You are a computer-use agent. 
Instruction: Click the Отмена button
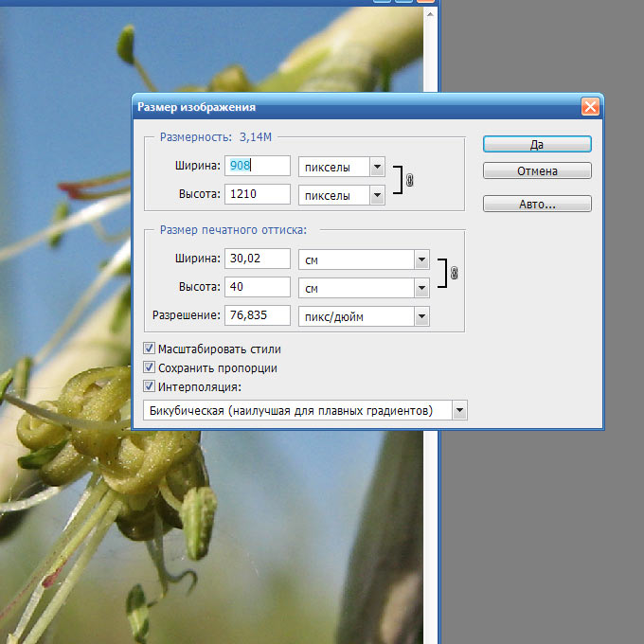click(537, 171)
